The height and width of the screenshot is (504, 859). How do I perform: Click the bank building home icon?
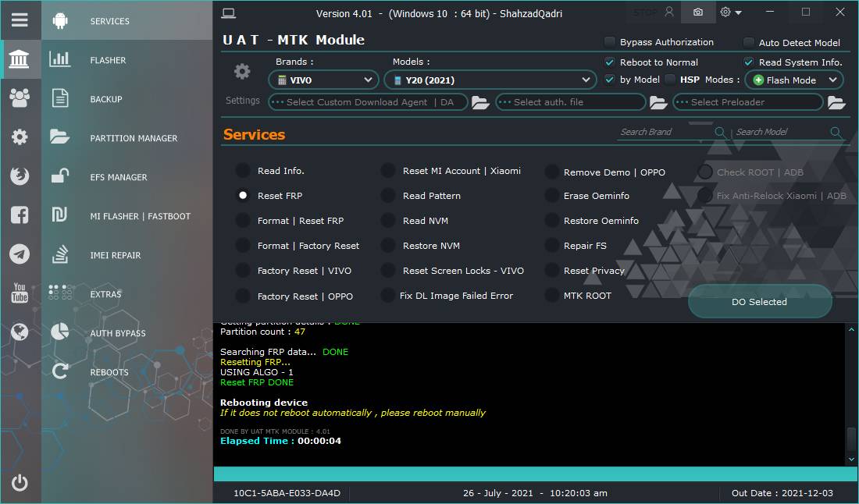coord(20,59)
